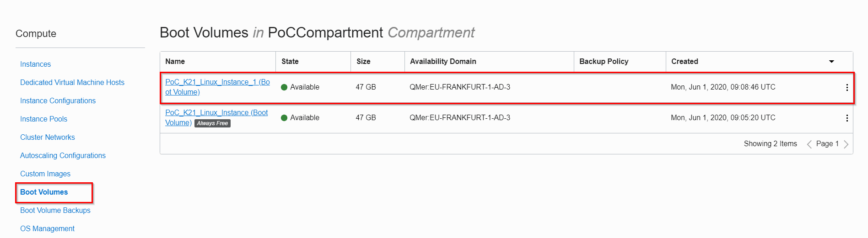
Task: Open Autoscaling Configurations
Action: tap(63, 156)
